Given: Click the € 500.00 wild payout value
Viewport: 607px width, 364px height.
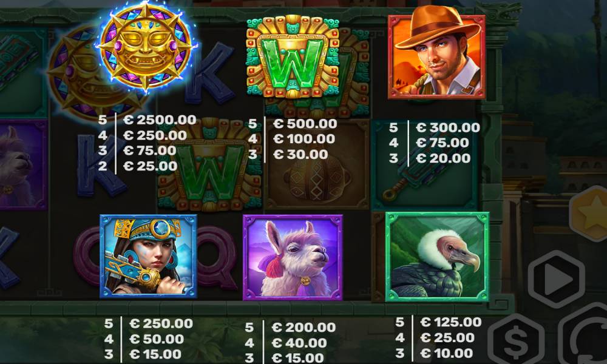Looking at the screenshot, I should click(305, 124).
